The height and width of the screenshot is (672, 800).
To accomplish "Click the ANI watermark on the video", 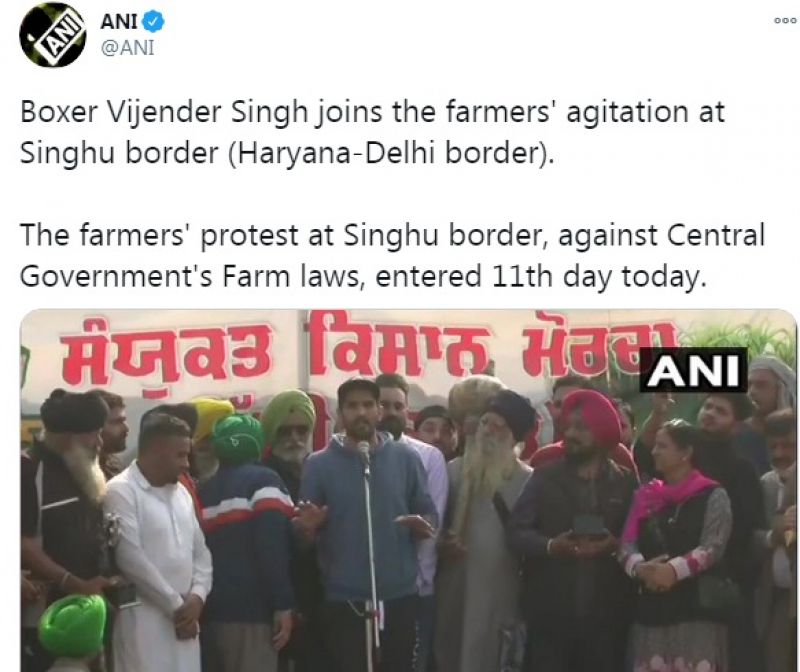I will click(x=693, y=370).
